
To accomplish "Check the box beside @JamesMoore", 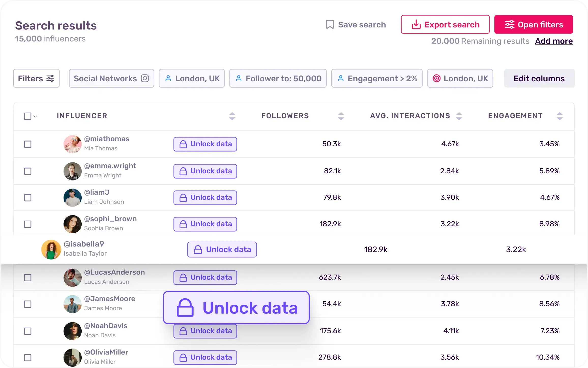I will pos(28,304).
